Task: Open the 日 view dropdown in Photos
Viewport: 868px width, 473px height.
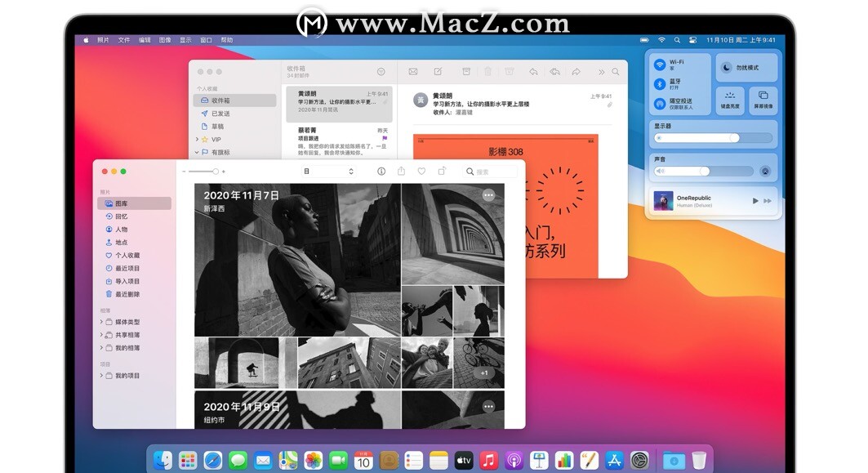Action: [328, 172]
